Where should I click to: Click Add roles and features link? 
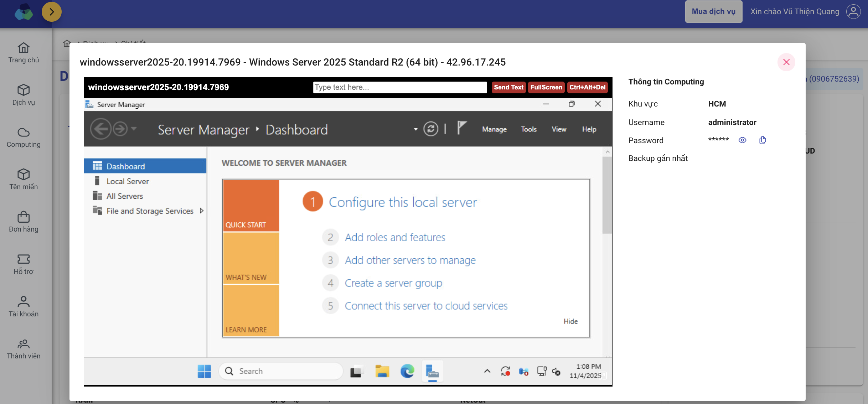coord(395,237)
